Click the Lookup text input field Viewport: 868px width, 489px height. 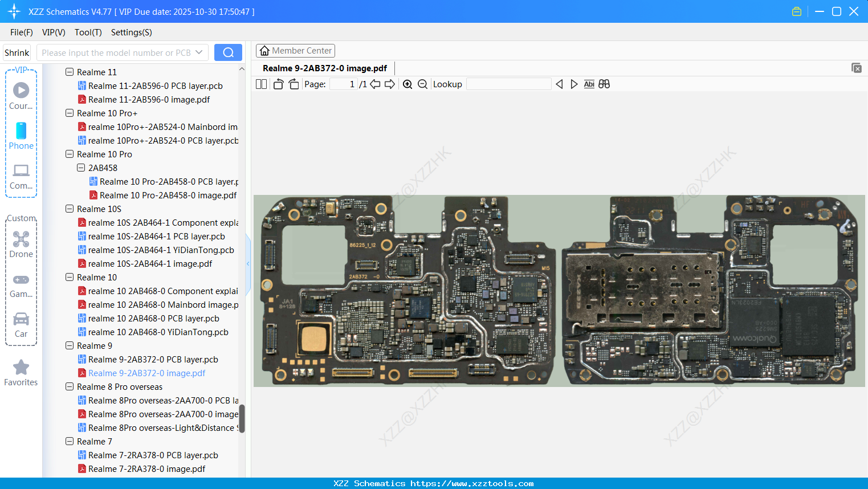tap(508, 84)
